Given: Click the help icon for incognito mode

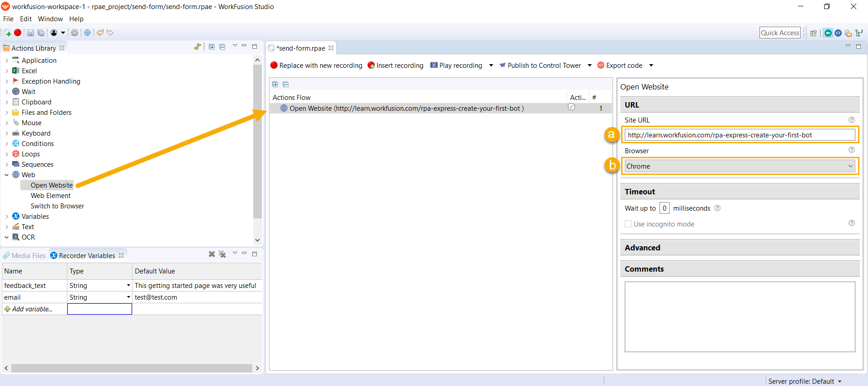Looking at the screenshot, I should click(x=852, y=223).
